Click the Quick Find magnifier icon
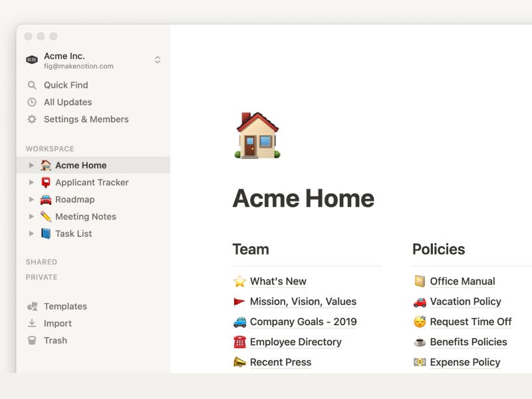532x399 pixels. (32, 85)
